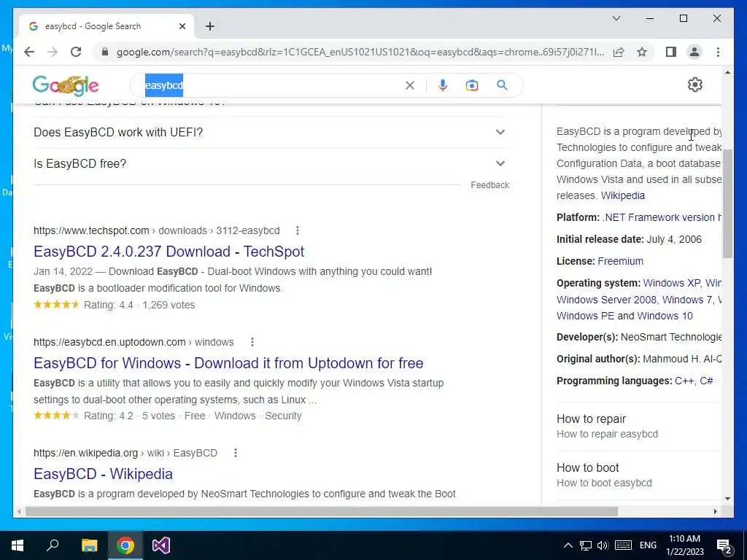Viewport: 747px width, 560px height.
Task: Open Chrome profile menu
Action: point(694,52)
